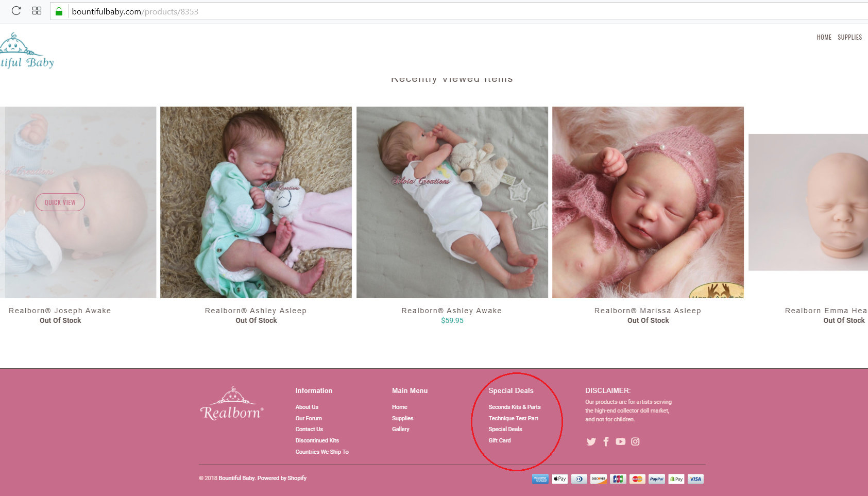The image size is (868, 496).
Task: Click the Powered by Shopify link
Action: click(282, 478)
